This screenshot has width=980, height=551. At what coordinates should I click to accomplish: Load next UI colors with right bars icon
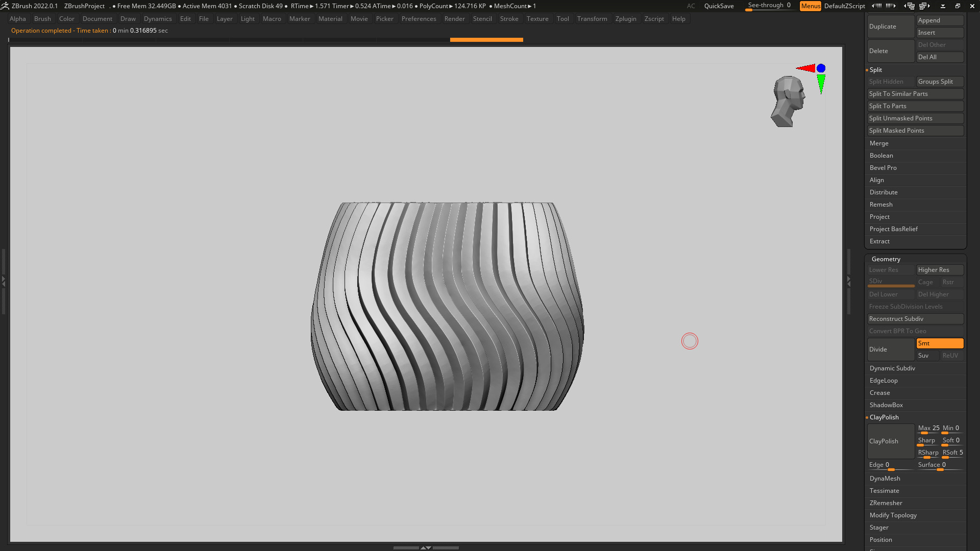891,6
